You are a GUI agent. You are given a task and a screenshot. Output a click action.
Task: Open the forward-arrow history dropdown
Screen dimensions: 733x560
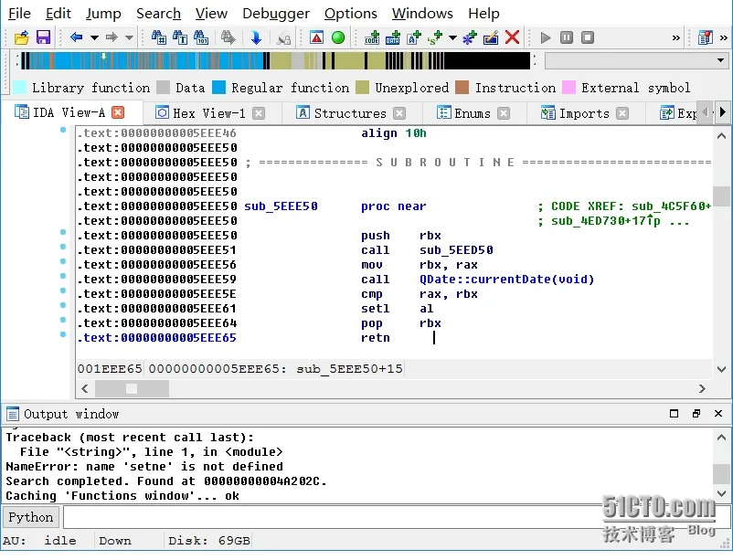(130, 37)
